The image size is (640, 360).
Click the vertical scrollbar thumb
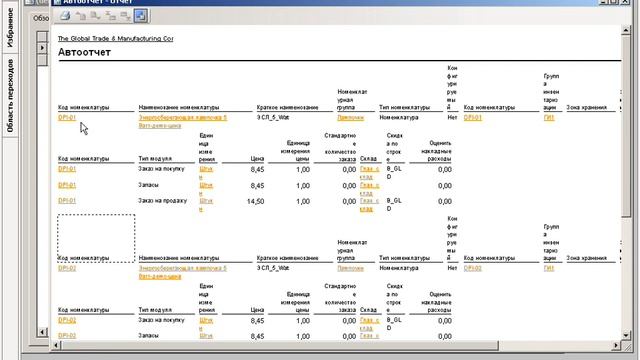point(626,126)
